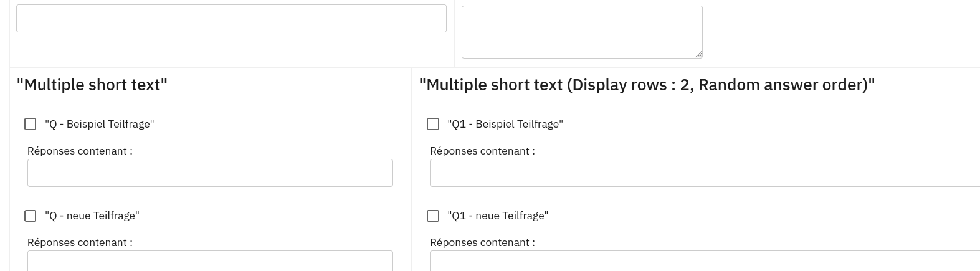Image resolution: width=980 pixels, height=271 pixels.
Task: Click "Réponses contenant :" under "Q - Beispiel Teilfrage"
Action: pyautogui.click(x=80, y=151)
